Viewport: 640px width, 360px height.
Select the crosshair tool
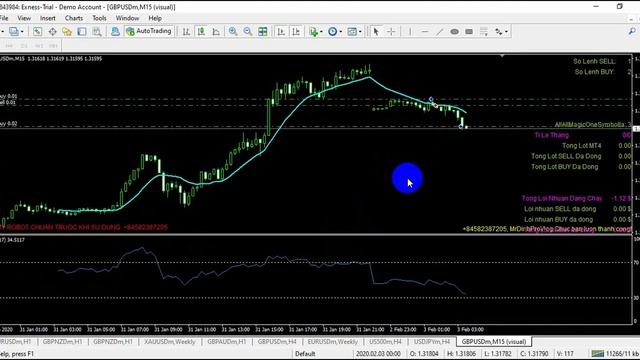391,31
